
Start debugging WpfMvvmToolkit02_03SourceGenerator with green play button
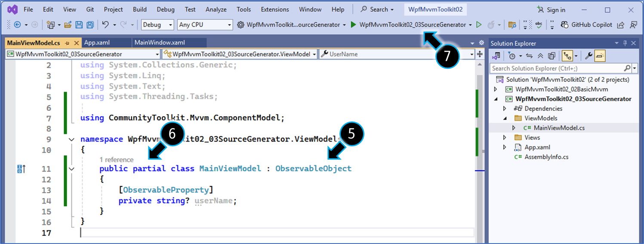click(353, 25)
